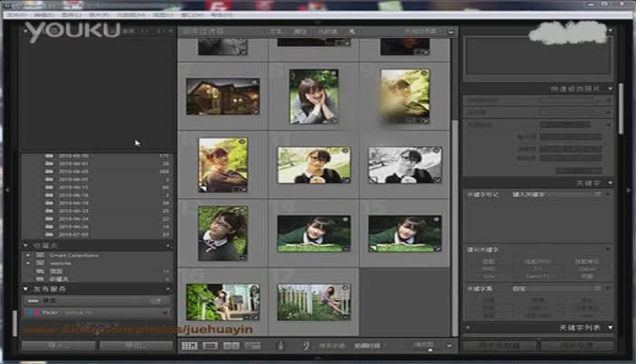636x364 pixels.
Task: Open the Photo menu
Action: tap(98, 14)
